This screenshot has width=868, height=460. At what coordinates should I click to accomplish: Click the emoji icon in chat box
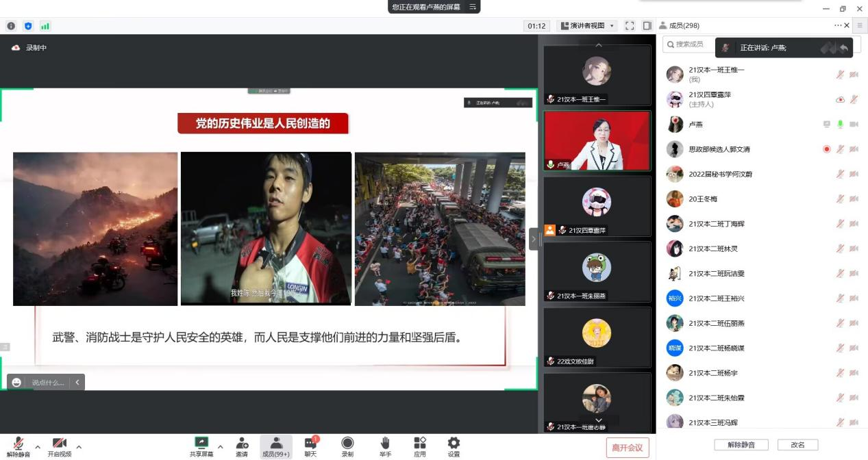point(16,382)
